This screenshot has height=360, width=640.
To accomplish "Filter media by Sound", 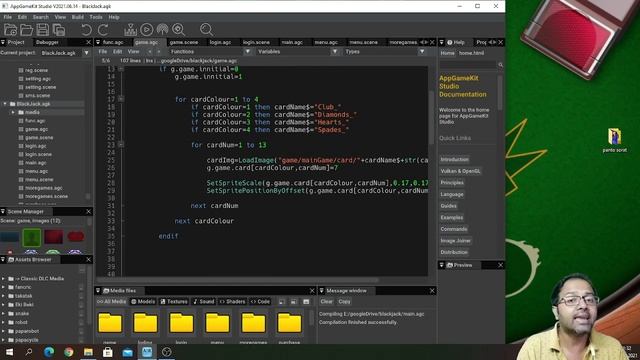I will pos(203,302).
